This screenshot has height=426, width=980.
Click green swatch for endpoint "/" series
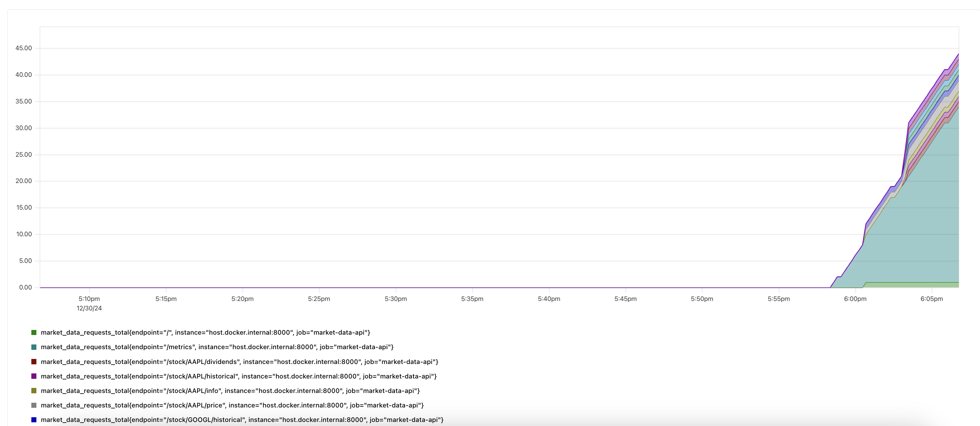coord(34,332)
